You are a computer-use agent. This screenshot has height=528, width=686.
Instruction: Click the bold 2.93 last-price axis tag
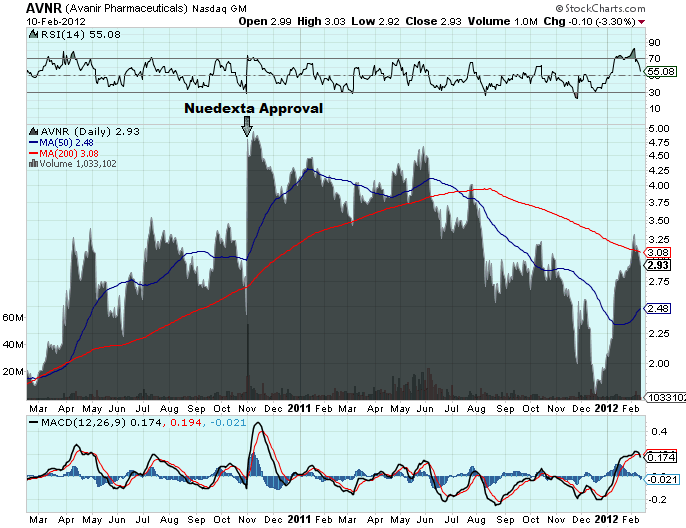coord(658,265)
